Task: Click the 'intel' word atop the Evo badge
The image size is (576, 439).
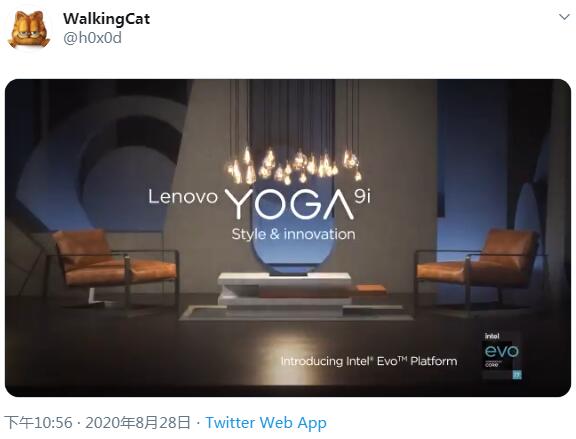Action: coord(492,336)
